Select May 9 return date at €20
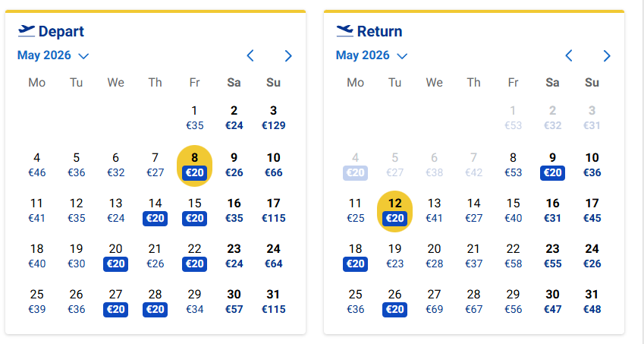Viewport: 644px width, 344px height. [x=553, y=165]
